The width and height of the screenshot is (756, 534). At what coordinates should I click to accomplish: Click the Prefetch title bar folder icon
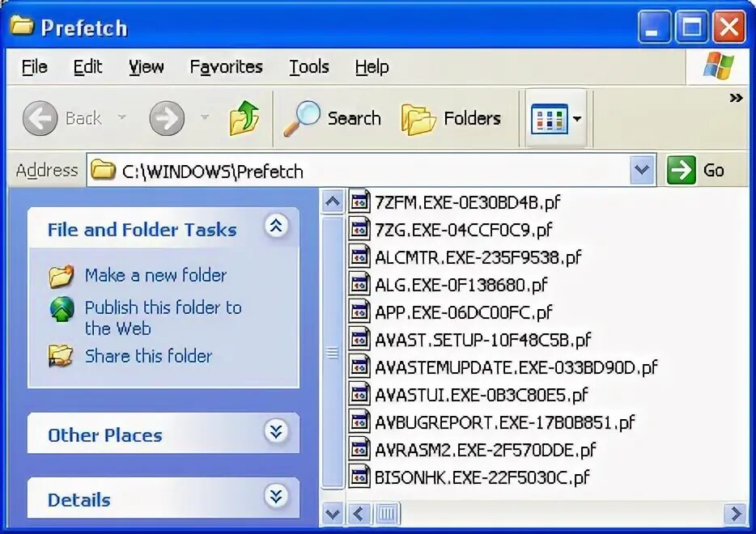22,25
